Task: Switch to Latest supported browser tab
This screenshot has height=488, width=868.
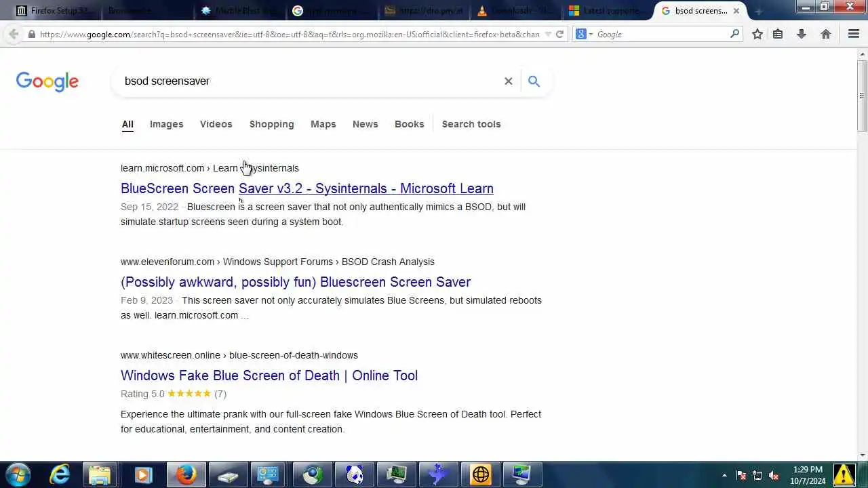Action: point(607,11)
